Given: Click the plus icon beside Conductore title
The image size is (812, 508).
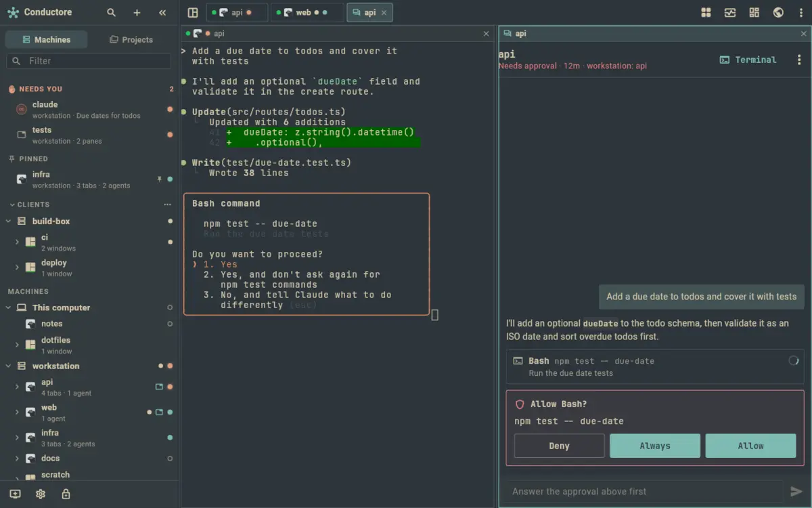Looking at the screenshot, I should pyautogui.click(x=137, y=12).
